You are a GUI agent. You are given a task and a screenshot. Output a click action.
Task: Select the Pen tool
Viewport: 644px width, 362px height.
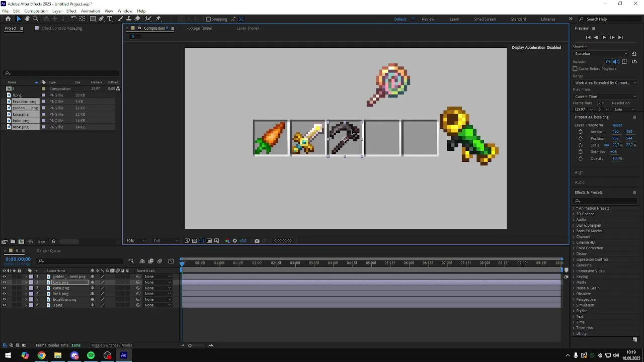click(101, 19)
